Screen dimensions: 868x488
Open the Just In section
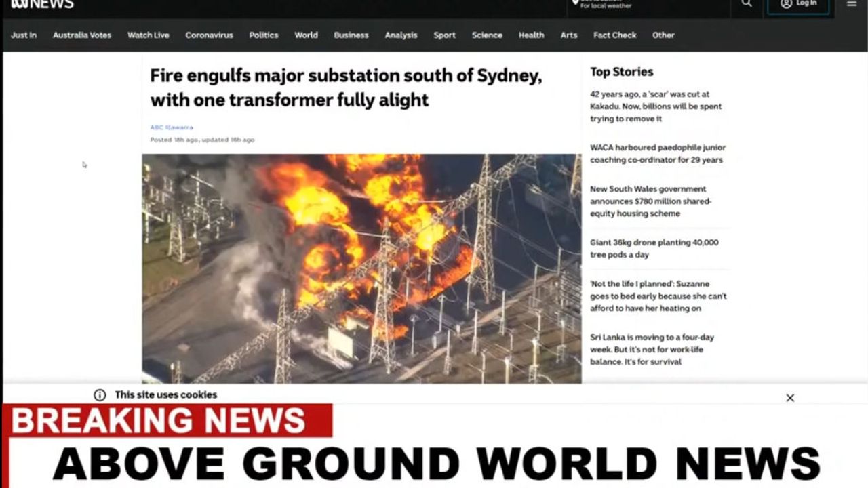24,35
